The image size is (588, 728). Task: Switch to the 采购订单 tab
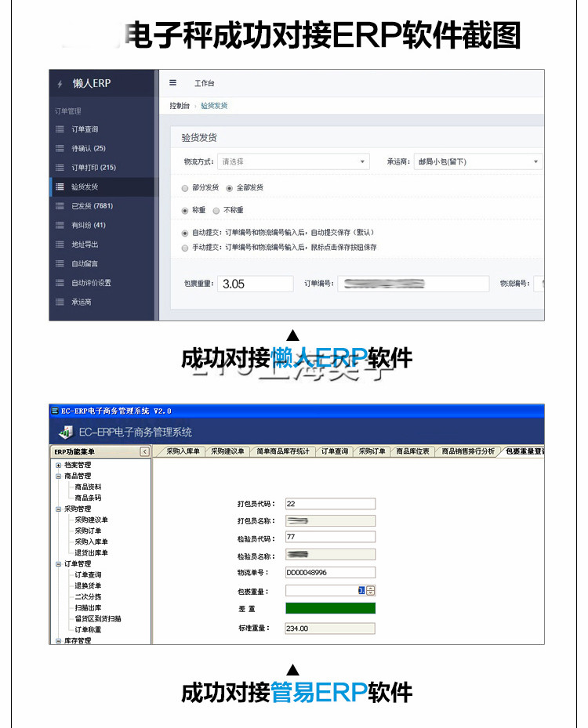coord(372,451)
